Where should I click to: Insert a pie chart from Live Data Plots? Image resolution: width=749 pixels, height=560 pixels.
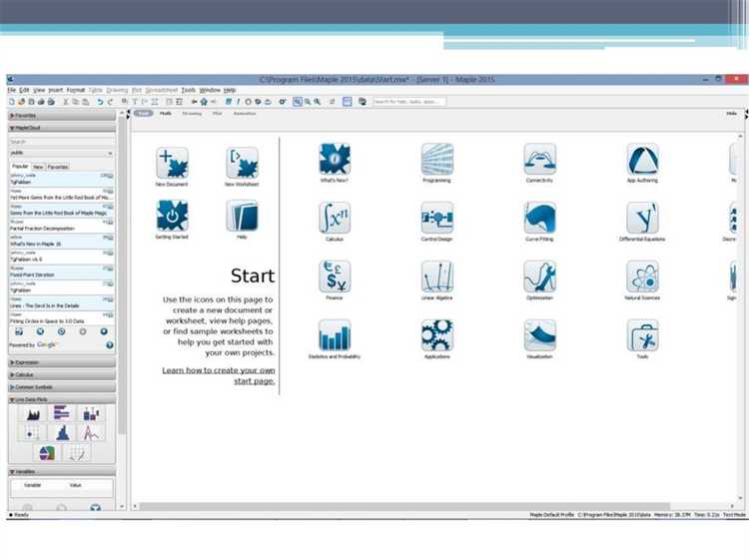(47, 453)
